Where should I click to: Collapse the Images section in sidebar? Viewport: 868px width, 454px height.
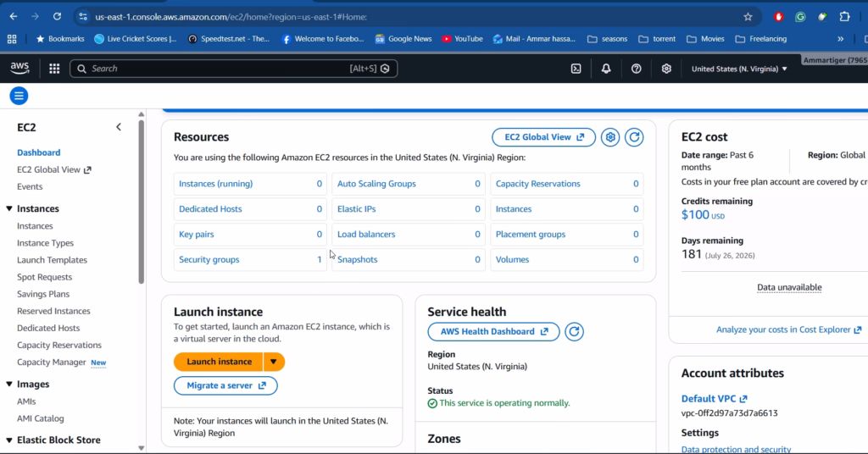tap(9, 385)
